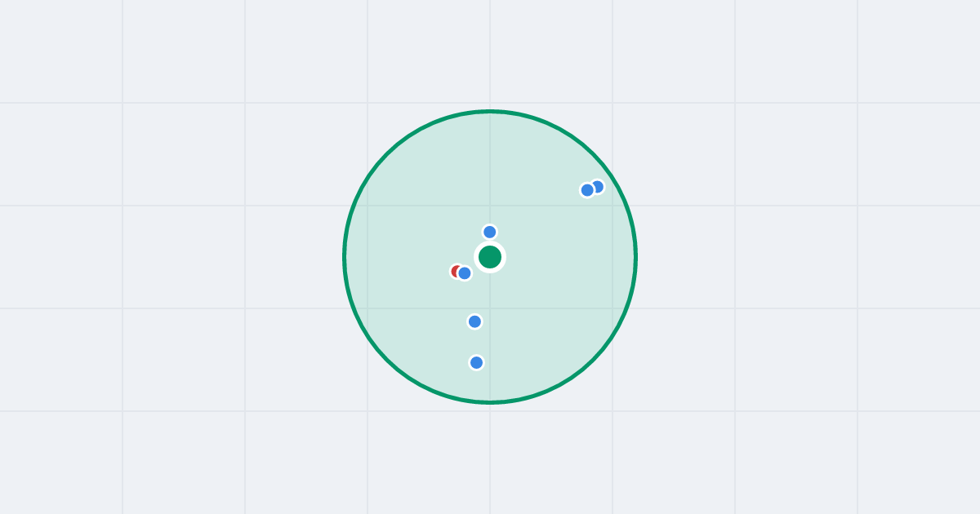Choose the left blue dot of the upper-right pair
The height and width of the screenshot is (514, 980).
(x=587, y=190)
